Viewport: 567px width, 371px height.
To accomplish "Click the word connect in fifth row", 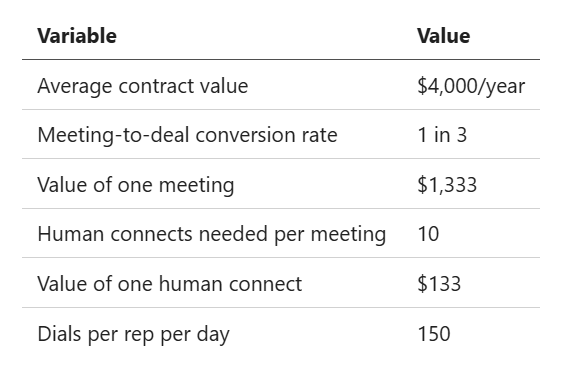I will tap(265, 284).
